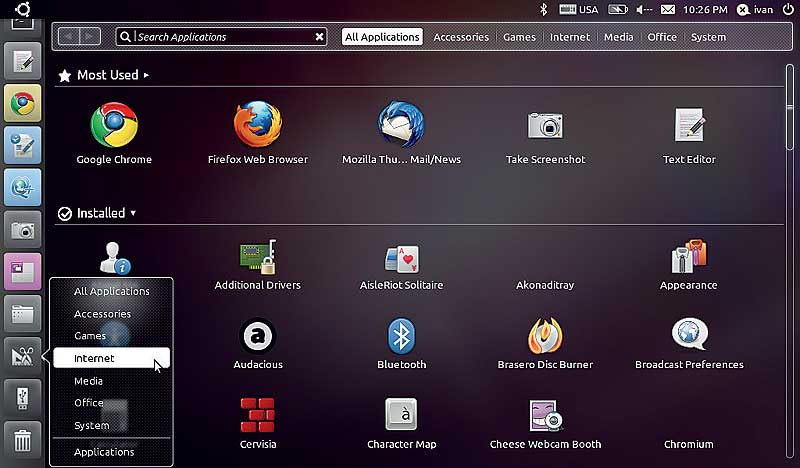Image resolution: width=800 pixels, height=468 pixels.
Task: Open Appearance settings
Action: pos(689,265)
